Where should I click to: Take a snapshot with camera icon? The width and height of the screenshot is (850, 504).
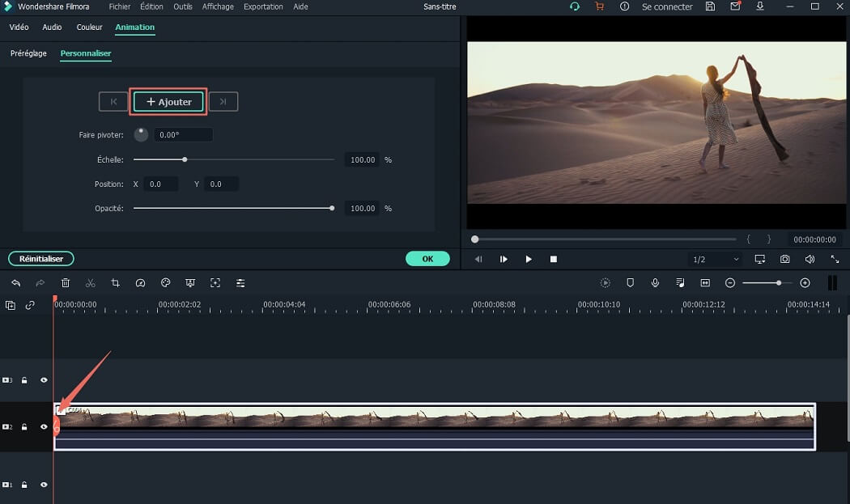click(785, 259)
